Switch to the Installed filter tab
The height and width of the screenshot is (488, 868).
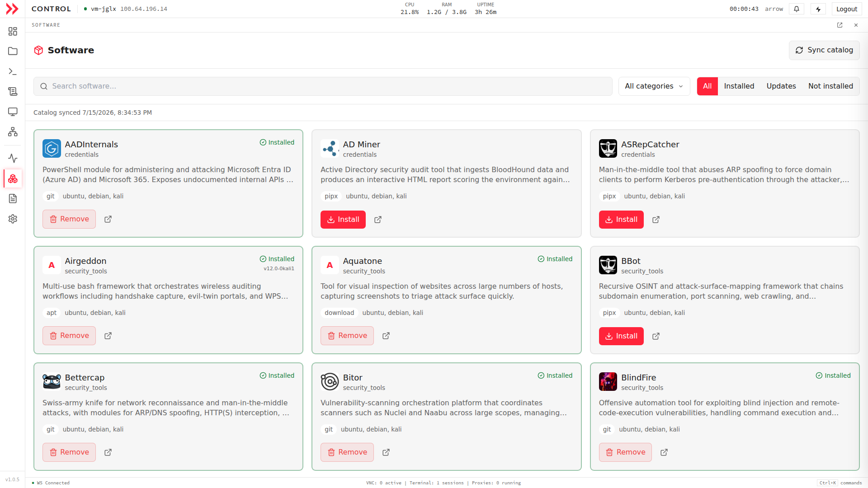pyautogui.click(x=739, y=86)
